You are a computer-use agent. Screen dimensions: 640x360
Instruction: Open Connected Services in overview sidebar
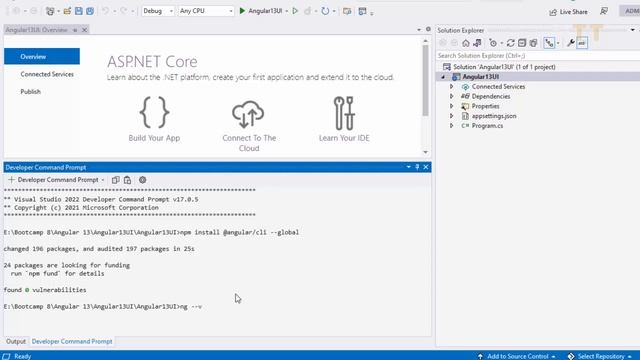[x=47, y=74]
